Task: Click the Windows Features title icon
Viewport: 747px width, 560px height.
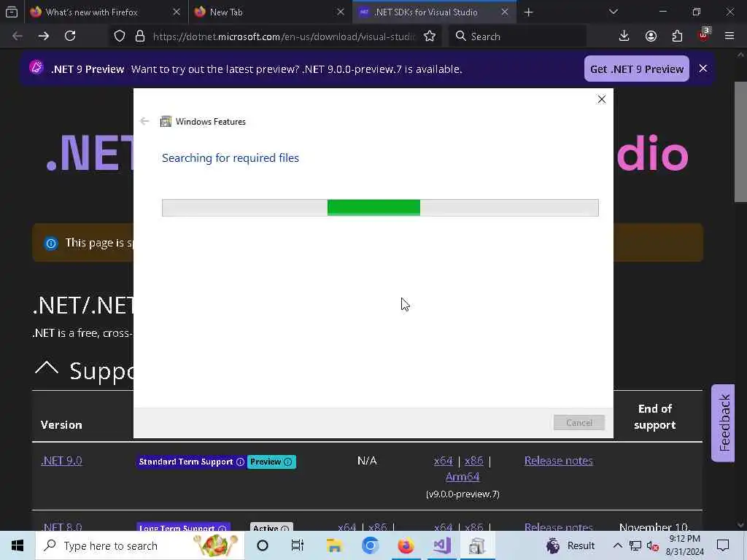Action: coord(166,122)
